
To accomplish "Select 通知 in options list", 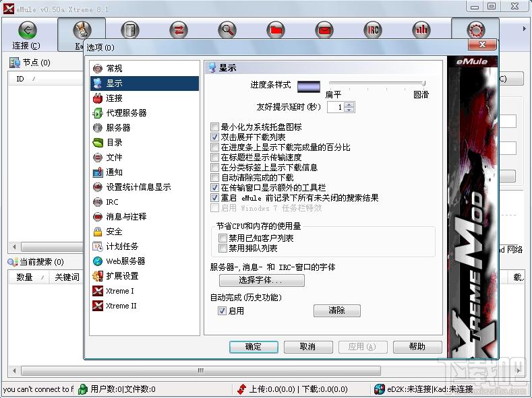I will (144, 172).
